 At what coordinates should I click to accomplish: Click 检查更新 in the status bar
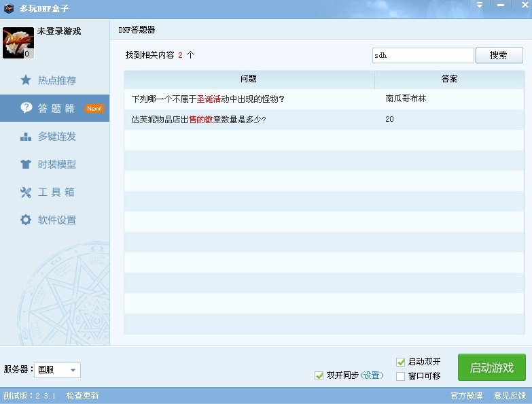coord(82,396)
